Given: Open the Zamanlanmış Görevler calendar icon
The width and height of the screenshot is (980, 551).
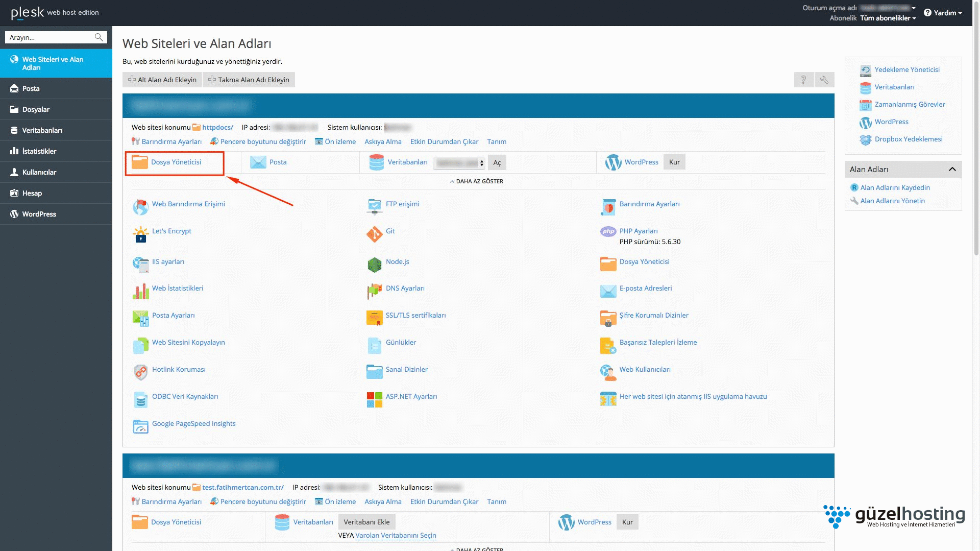Looking at the screenshot, I should (x=865, y=105).
